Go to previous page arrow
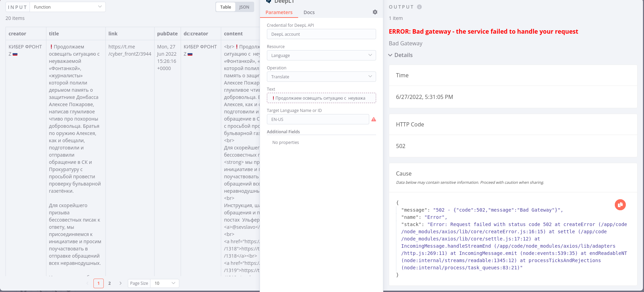Screen dimensions: 644x292 [87, 283]
